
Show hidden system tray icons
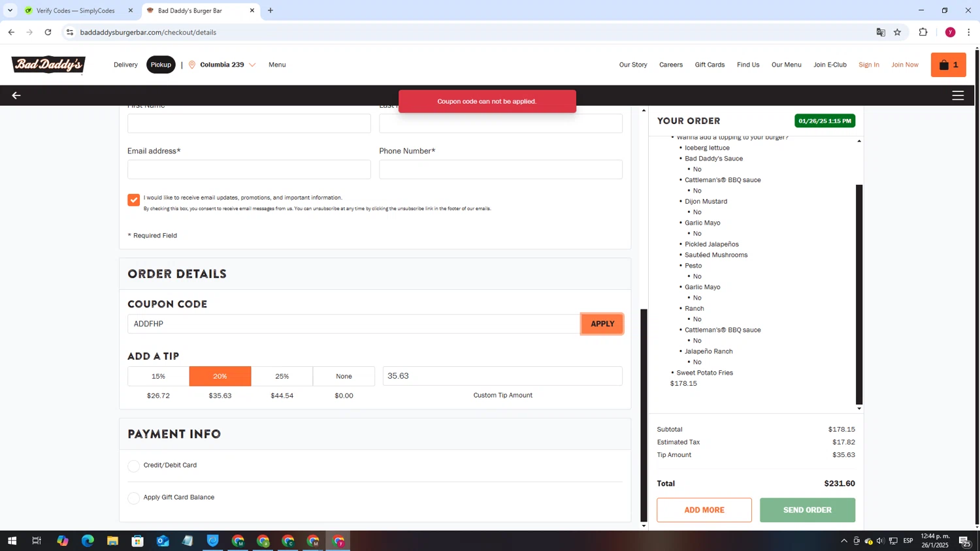click(843, 541)
